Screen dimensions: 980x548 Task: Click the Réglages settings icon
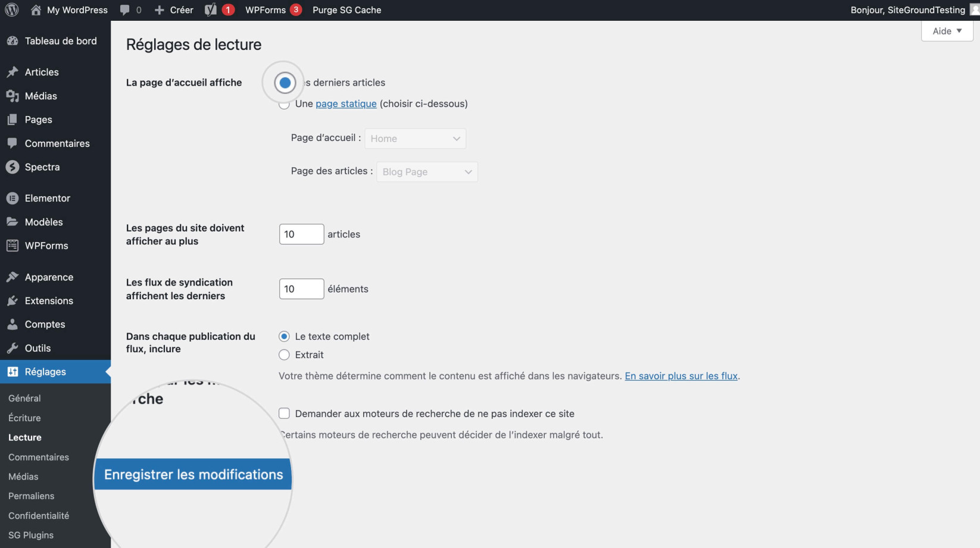(13, 372)
